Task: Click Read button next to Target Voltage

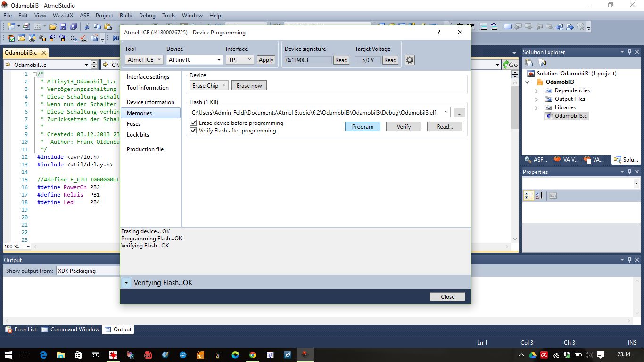Action: 390,60
